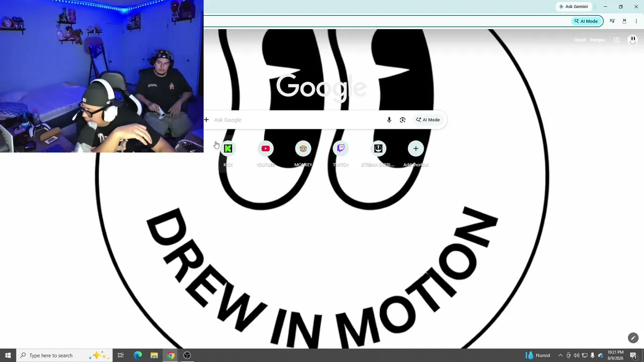Open the network icon in system tray
This screenshot has width=644, height=362.
585,355
